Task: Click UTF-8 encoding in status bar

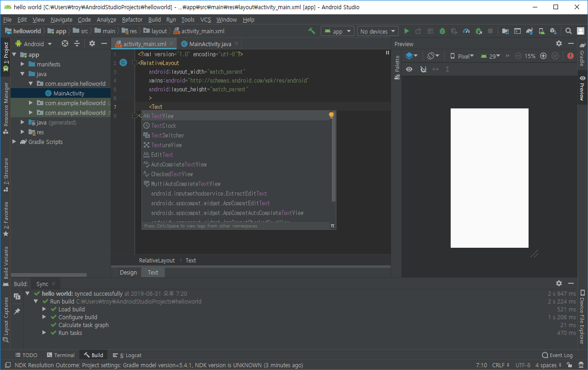Action: click(x=523, y=365)
